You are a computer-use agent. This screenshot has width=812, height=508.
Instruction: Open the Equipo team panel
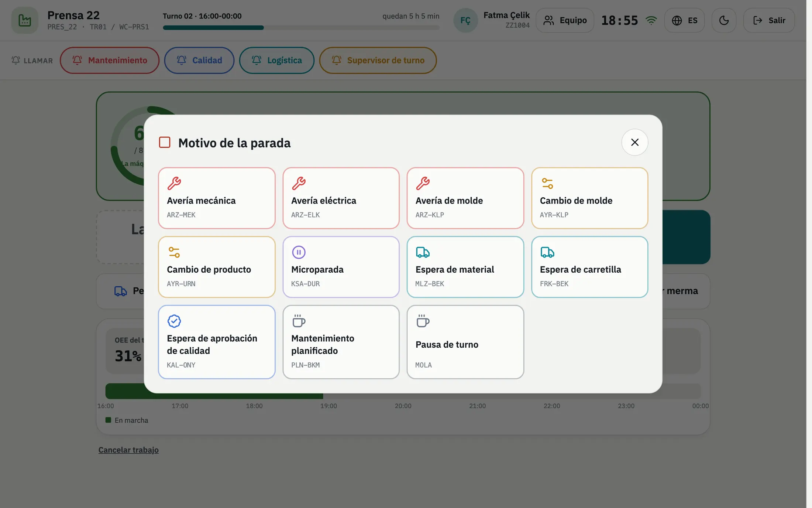point(565,20)
